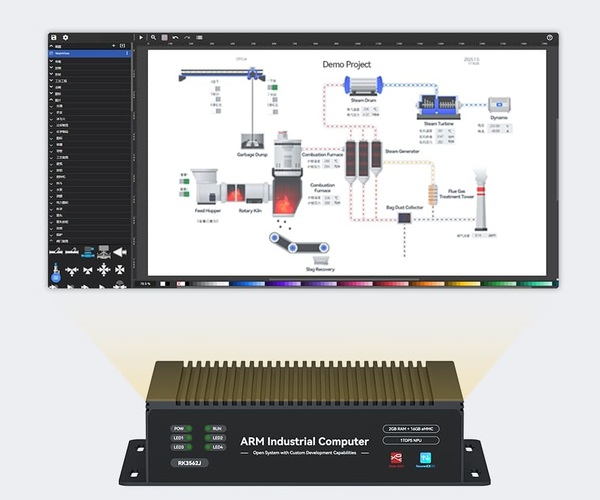Select the blue highlighted view row in the sidebar
Screen dimensions: 600x500
[x=90, y=53]
